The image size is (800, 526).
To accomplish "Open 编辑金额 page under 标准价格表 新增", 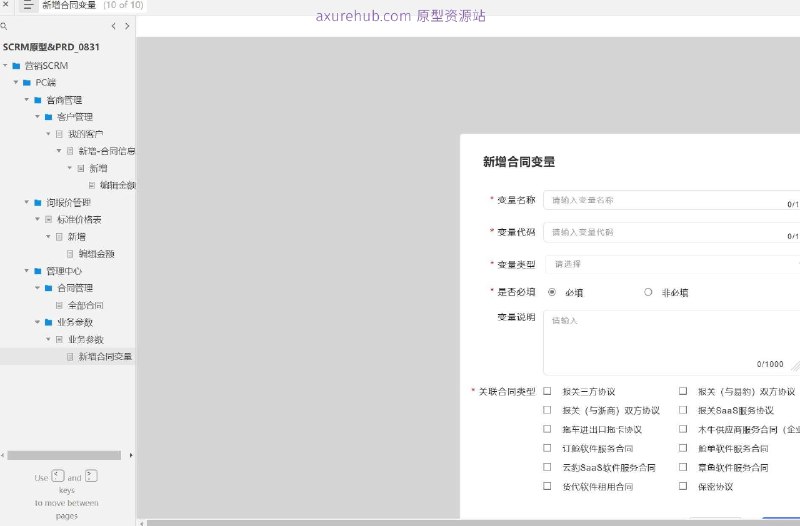I will coord(96,254).
